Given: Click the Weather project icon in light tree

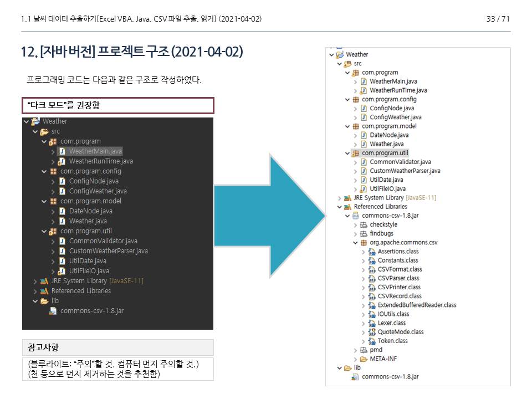Looking at the screenshot, I should [340, 55].
